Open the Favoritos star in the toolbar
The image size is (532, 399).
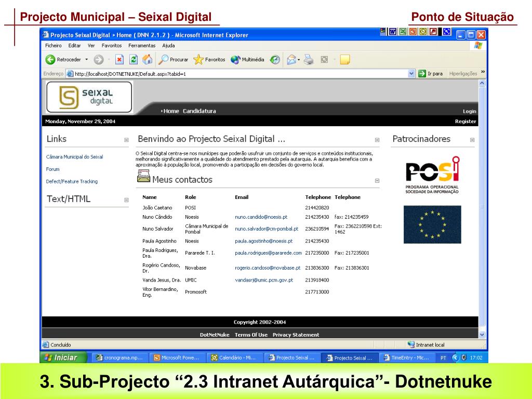[x=209, y=60]
